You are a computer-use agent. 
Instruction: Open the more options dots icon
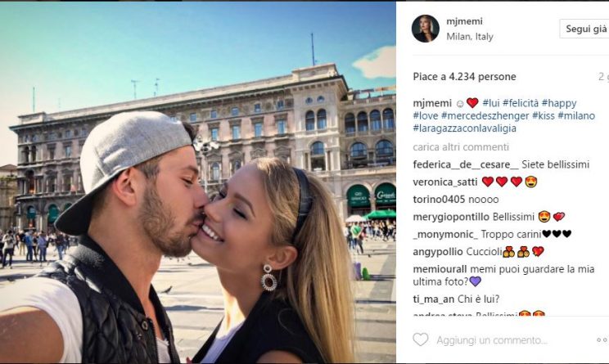point(602,340)
